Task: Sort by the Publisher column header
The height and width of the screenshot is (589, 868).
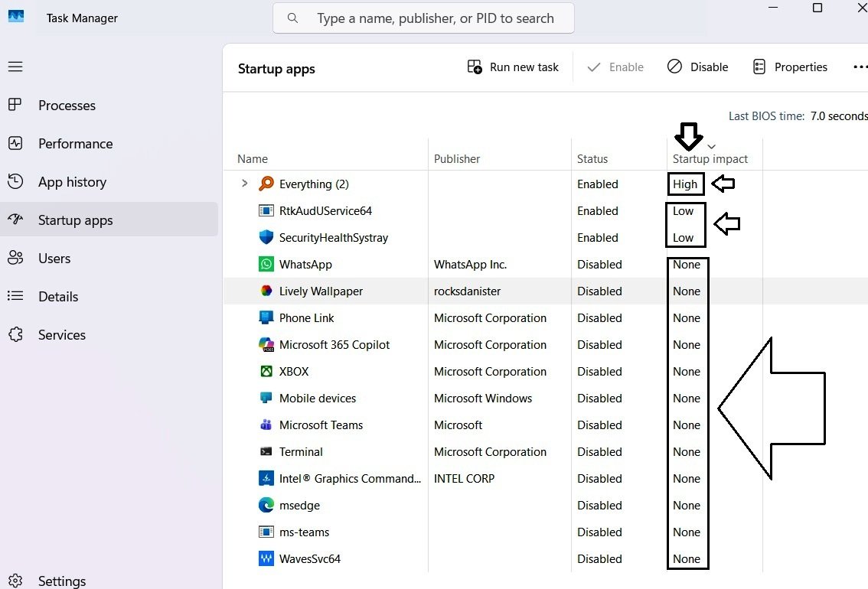Action: (457, 159)
